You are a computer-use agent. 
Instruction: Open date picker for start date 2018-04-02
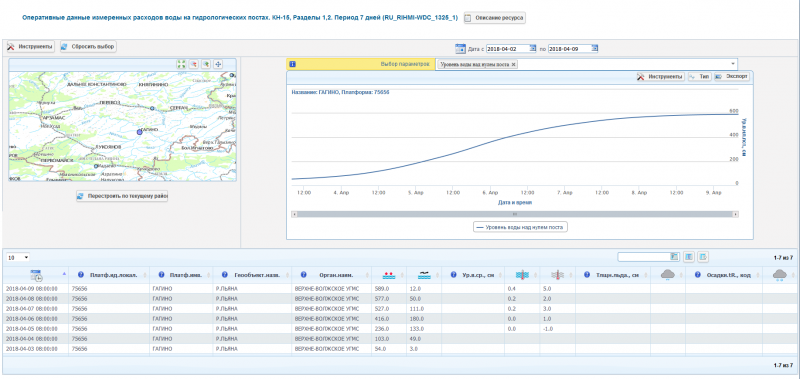533,48
